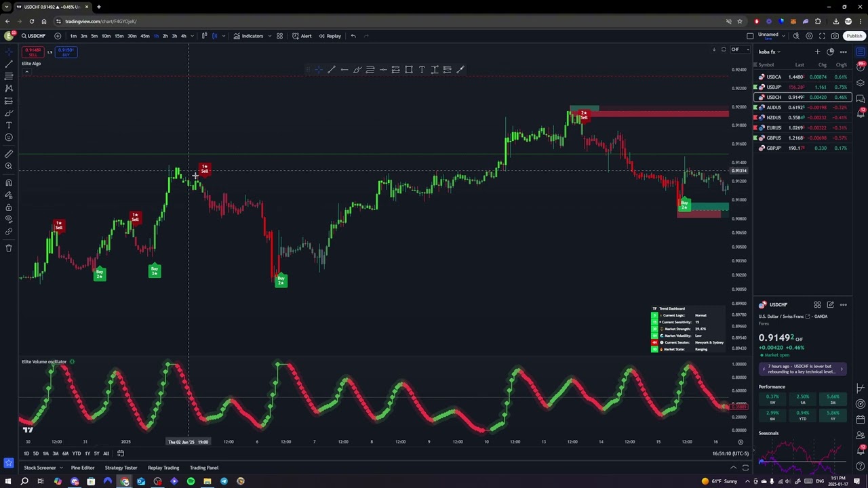Open the chats icon in right sidebar
Image resolution: width=868 pixels, height=488 pixels.
coord(861,99)
